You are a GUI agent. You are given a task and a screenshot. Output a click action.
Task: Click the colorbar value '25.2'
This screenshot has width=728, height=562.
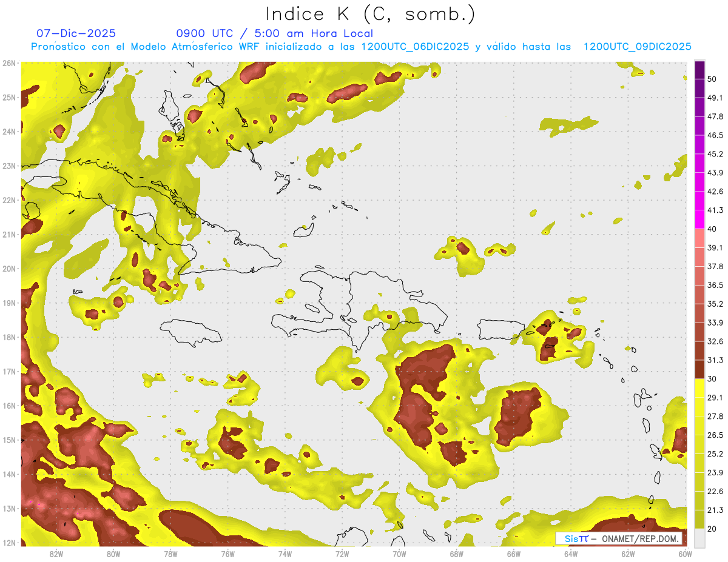coord(716,453)
